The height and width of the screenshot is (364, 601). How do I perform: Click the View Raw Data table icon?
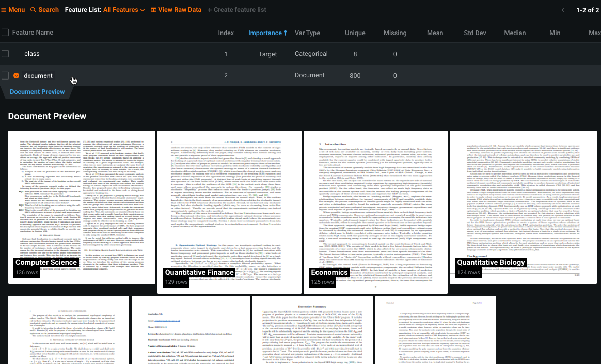tap(154, 10)
